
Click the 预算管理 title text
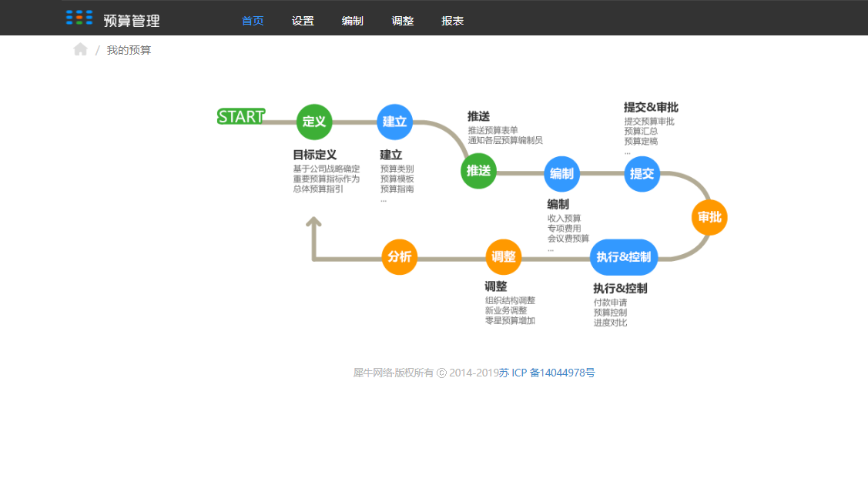tap(132, 21)
